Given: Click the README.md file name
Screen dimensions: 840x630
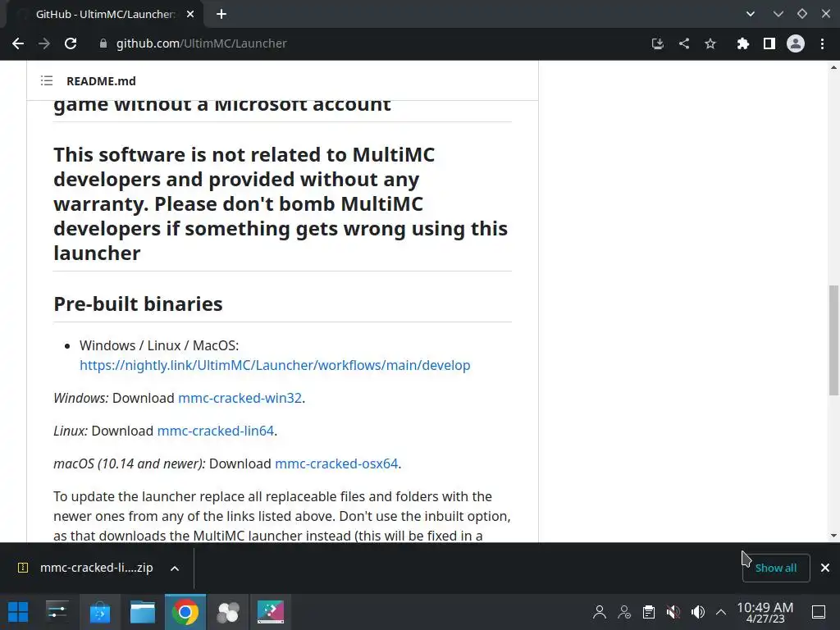Looking at the screenshot, I should [x=101, y=81].
